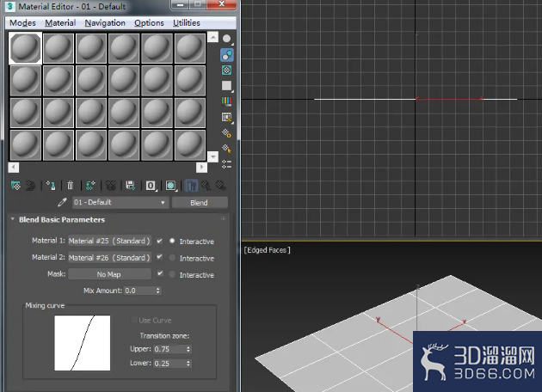Click the Reset Map trash icon
Image resolution: width=542 pixels, height=392 pixels.
click(x=71, y=186)
